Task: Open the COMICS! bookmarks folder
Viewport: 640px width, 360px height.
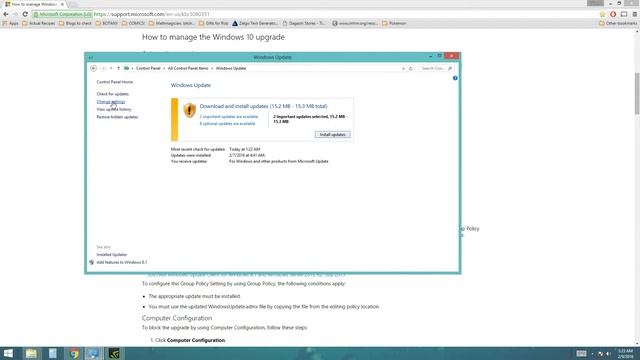Action: point(133,23)
